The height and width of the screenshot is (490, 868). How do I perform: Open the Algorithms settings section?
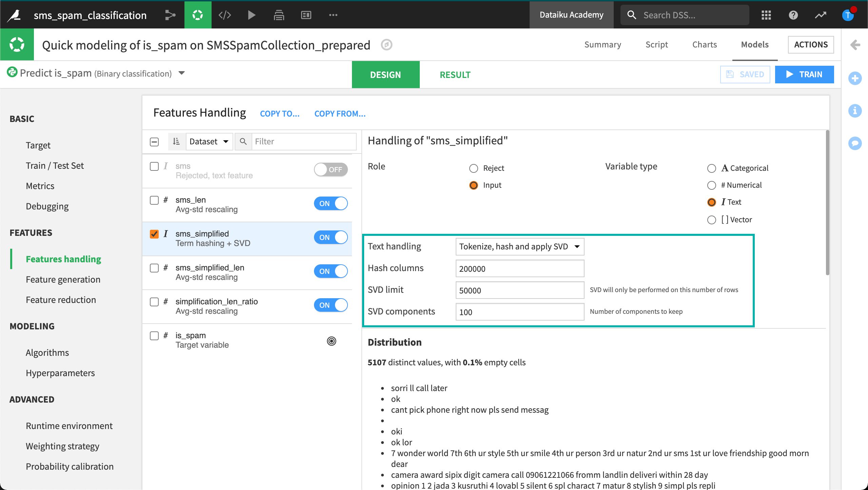tap(47, 352)
